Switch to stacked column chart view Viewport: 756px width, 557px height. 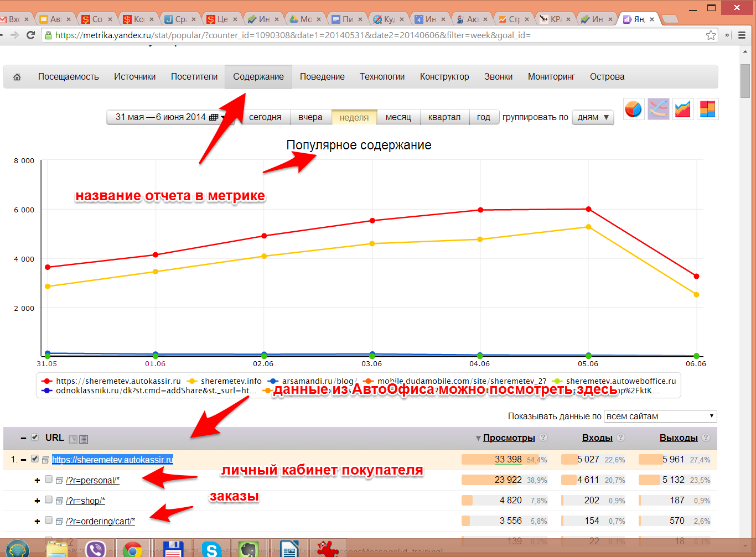click(707, 109)
